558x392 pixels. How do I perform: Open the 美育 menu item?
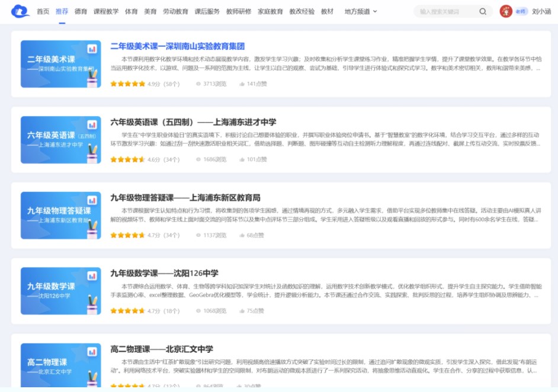pos(150,11)
